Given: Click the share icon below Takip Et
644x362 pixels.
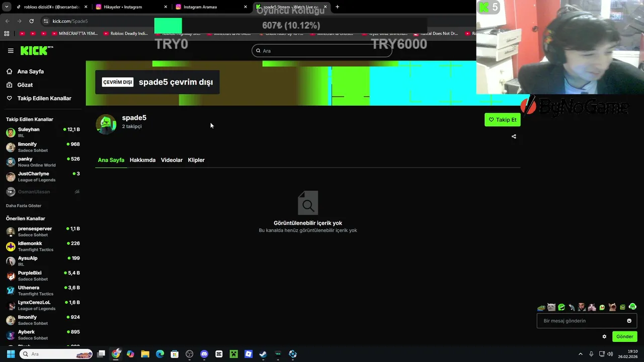Looking at the screenshot, I should click(x=514, y=136).
